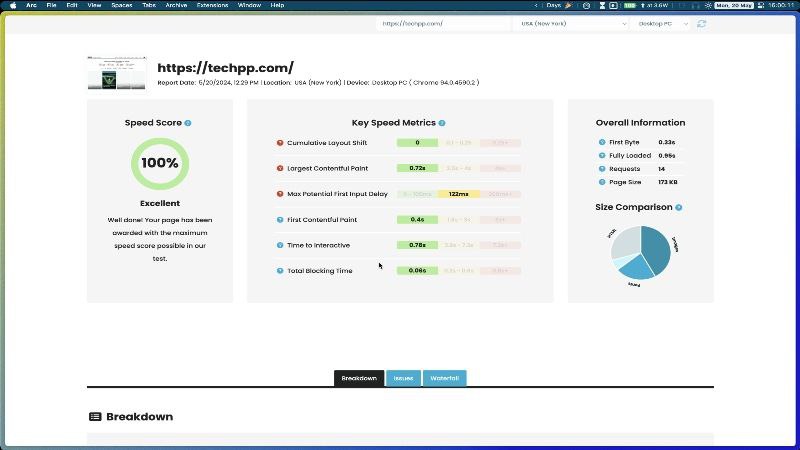Open the Archive menu

[176, 5]
